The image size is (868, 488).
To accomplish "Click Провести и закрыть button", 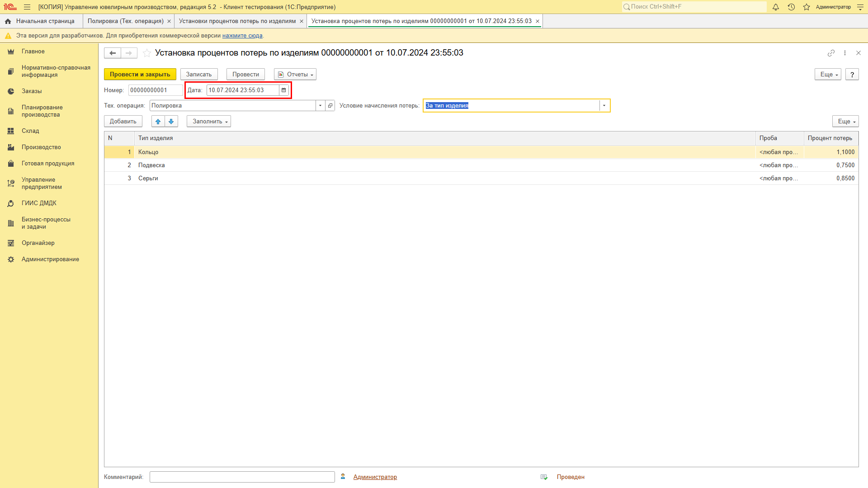I will [x=140, y=75].
